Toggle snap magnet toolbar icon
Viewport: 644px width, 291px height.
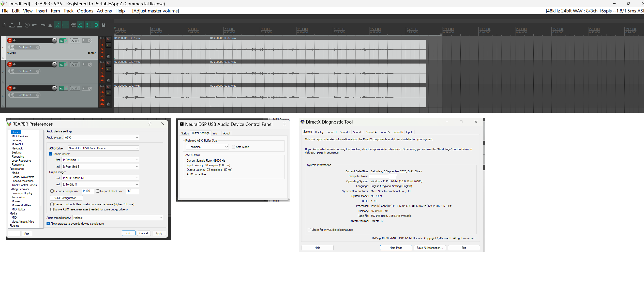96,25
